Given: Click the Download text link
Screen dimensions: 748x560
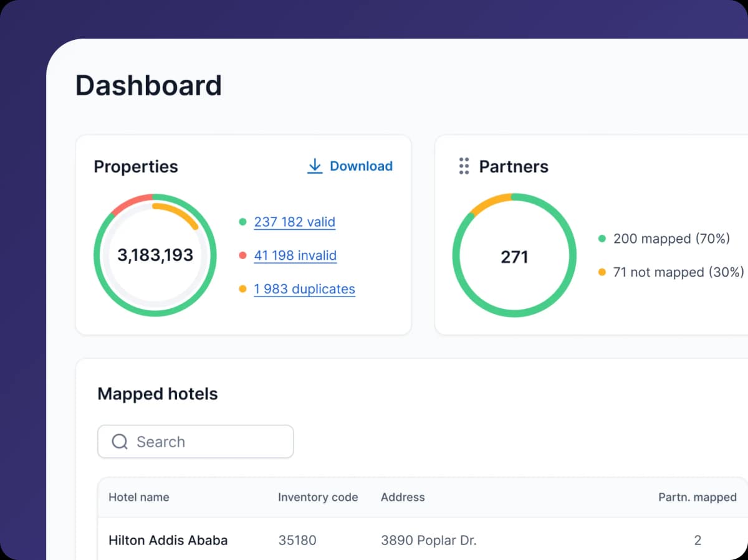Looking at the screenshot, I should pos(361,166).
